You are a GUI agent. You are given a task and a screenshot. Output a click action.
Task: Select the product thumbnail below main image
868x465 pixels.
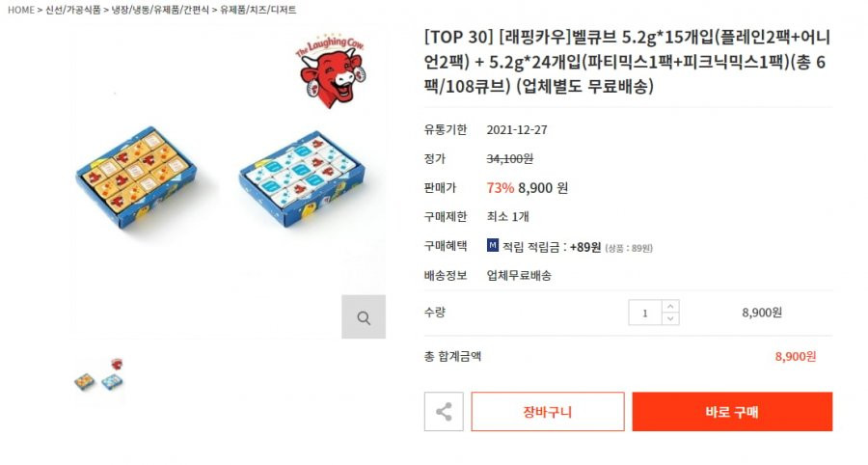99,375
